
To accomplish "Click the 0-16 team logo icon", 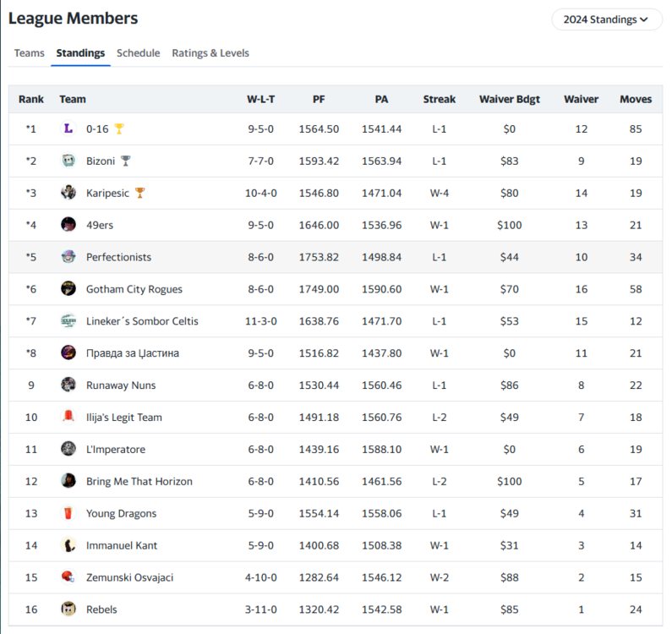I will 68,128.
